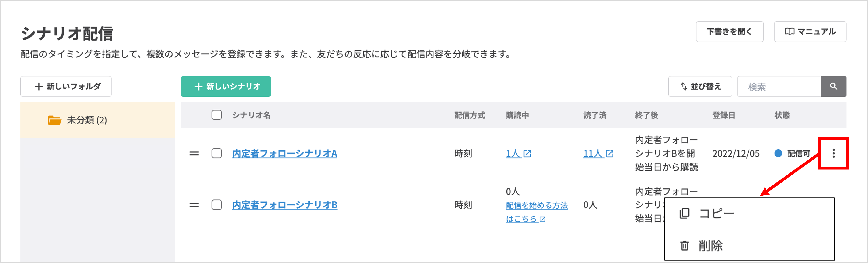Click the drag handle on シナリオA row
This screenshot has width=868, height=263.
tap(194, 153)
